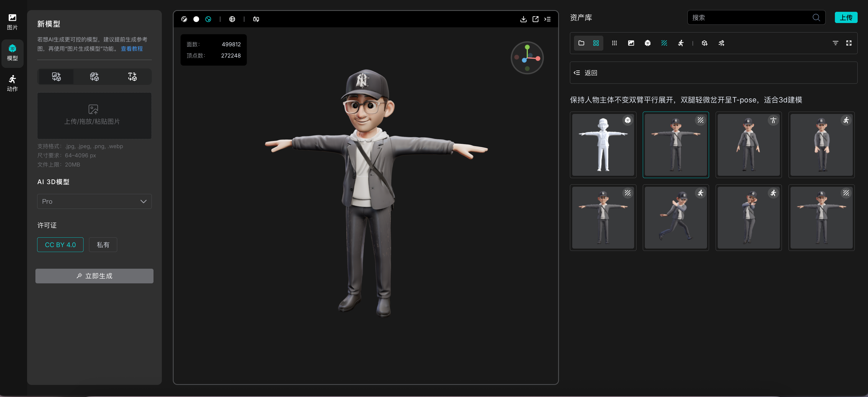Viewport: 868px width, 397px height.
Task: Open the export/share icon above the viewport
Action: click(535, 19)
